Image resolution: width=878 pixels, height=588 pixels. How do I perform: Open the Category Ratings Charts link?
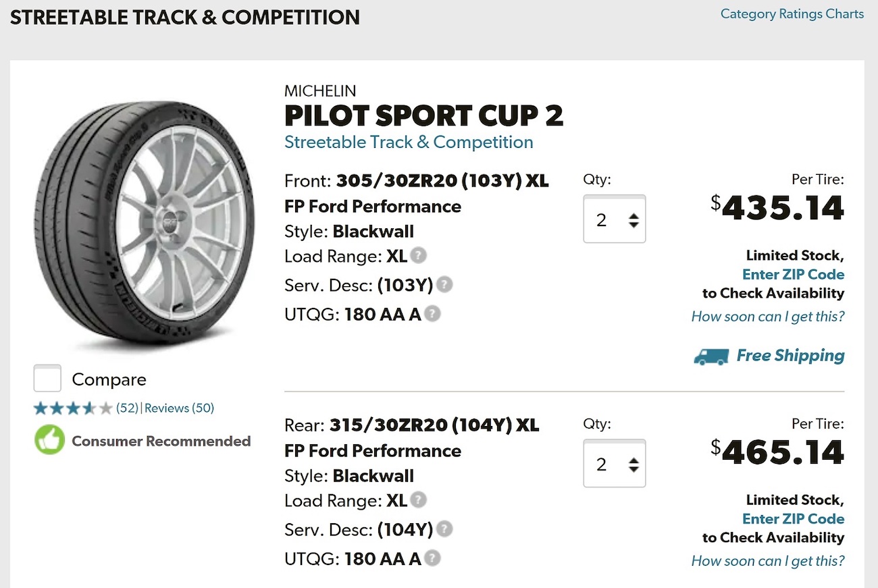point(792,14)
